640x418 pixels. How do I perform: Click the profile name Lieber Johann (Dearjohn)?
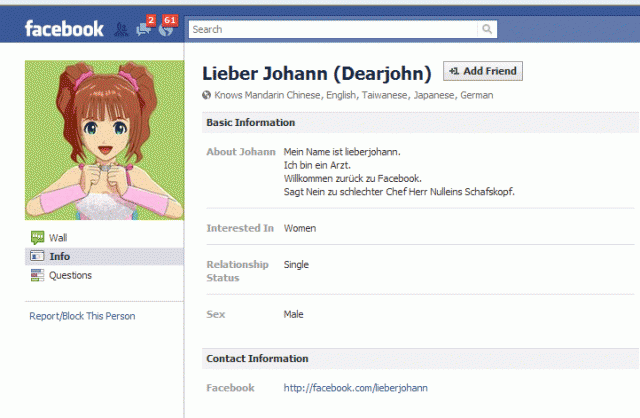pyautogui.click(x=317, y=73)
